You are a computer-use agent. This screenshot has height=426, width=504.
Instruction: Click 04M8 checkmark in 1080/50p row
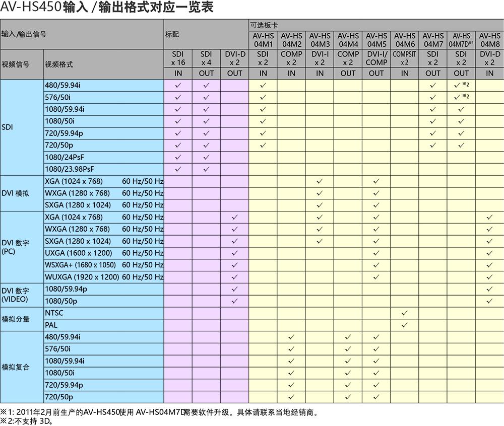pos(489,301)
